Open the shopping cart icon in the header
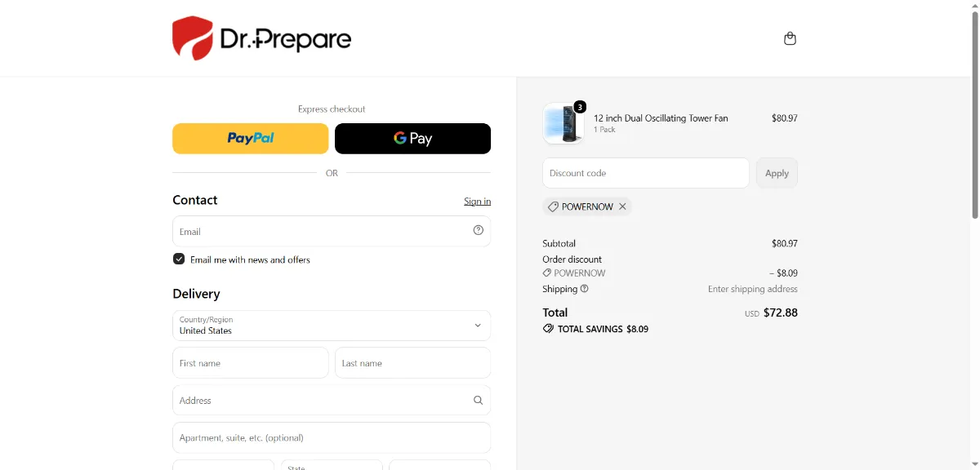Screen dimensions: 980x470 [790, 38]
